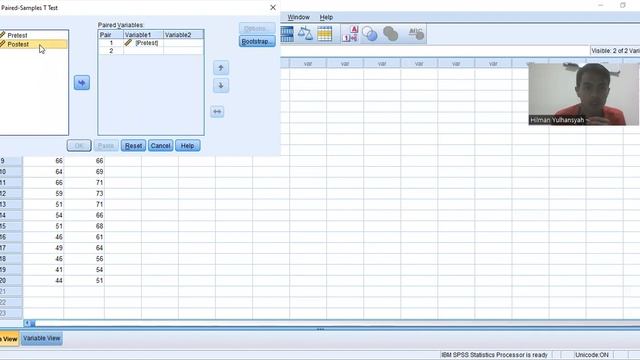Click cell with value 61 in row 16
Image resolution: width=640 pixels, height=360 pixels.
coord(84,237)
